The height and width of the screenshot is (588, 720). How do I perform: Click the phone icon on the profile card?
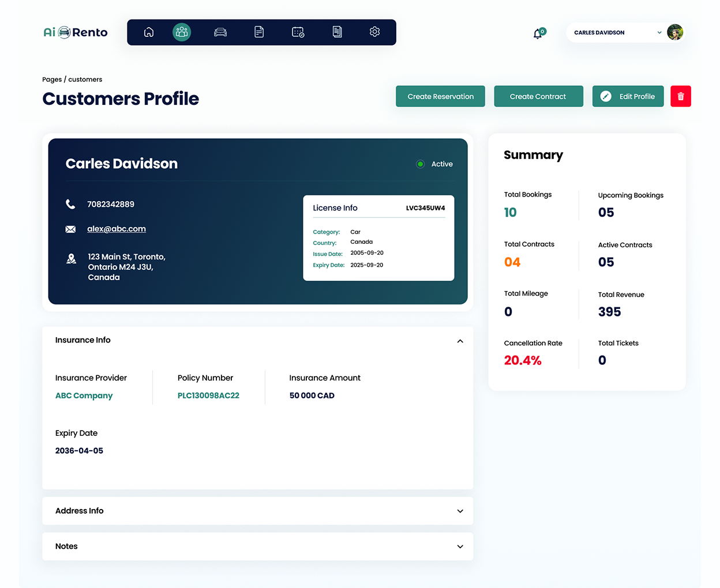coord(70,203)
